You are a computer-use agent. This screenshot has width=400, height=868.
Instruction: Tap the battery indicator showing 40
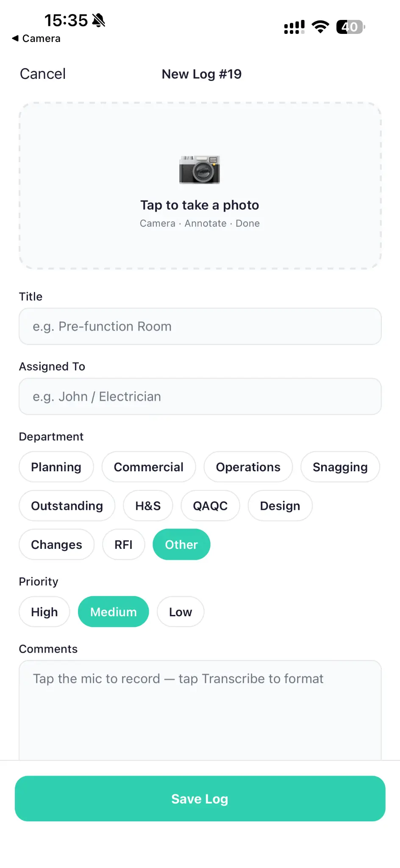click(x=350, y=27)
